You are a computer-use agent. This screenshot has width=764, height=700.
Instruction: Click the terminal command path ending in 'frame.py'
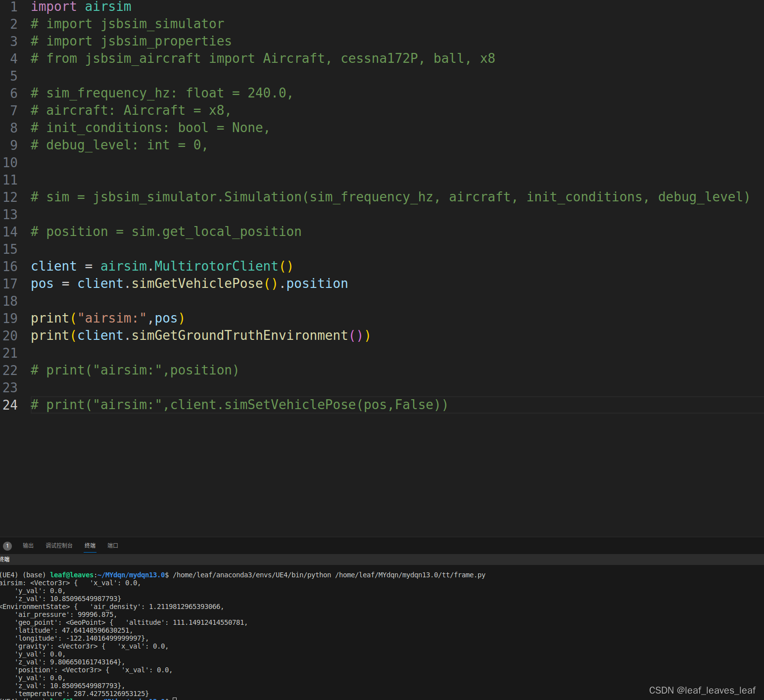pyautogui.click(x=410, y=575)
